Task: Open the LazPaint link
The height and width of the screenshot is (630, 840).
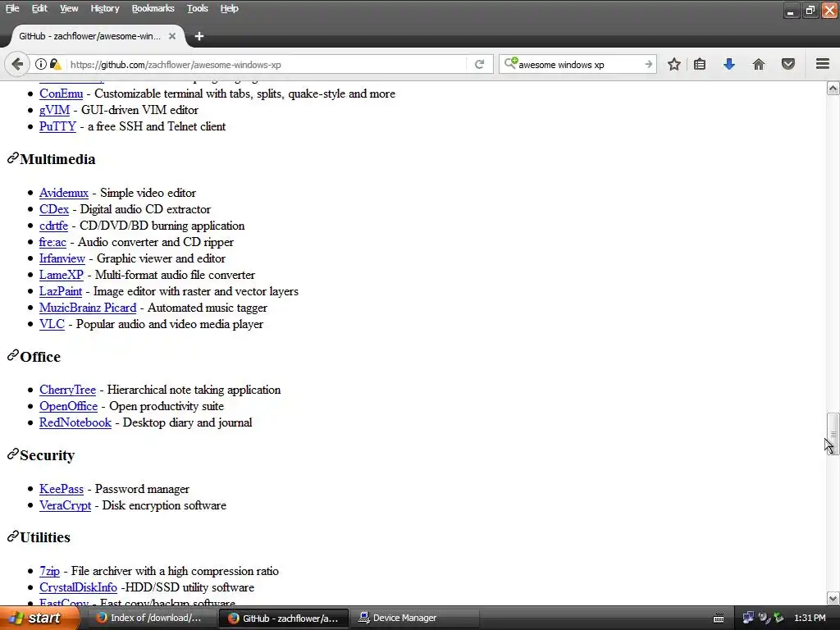Action: (x=61, y=291)
